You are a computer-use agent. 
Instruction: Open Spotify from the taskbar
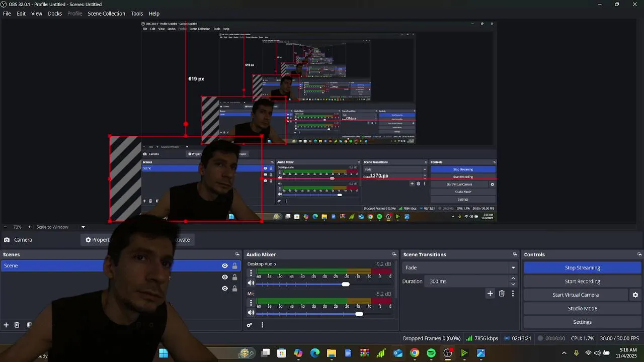coord(431,353)
